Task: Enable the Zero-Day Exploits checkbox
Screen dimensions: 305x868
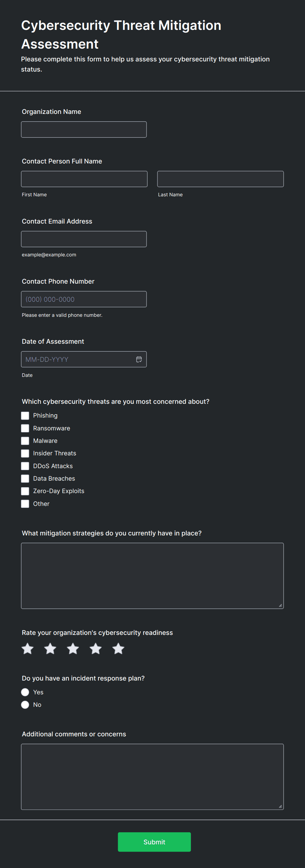Action: pos(25,491)
